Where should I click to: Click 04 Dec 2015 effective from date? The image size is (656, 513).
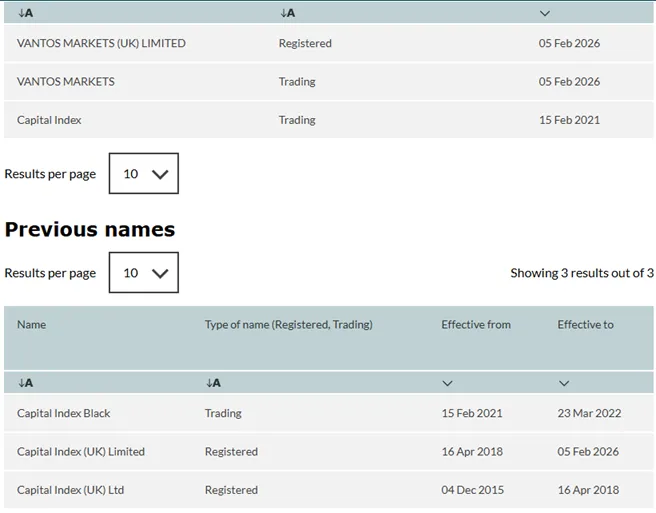click(472, 490)
